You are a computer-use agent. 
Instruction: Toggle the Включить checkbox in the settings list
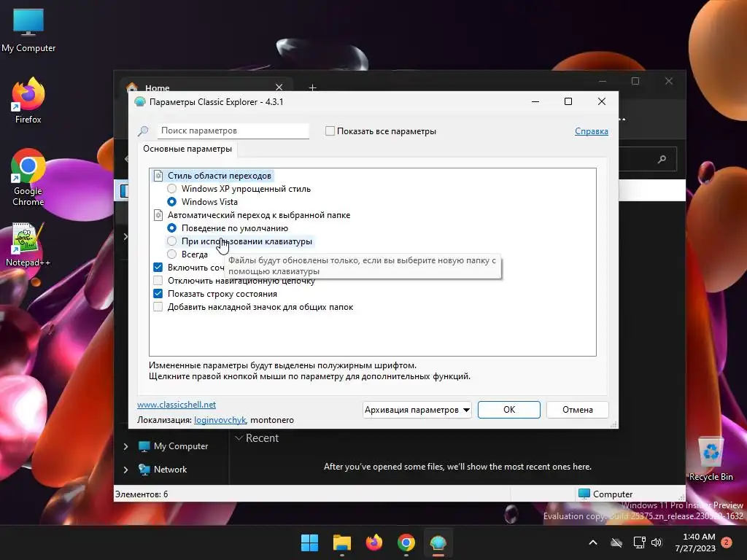pyautogui.click(x=158, y=268)
